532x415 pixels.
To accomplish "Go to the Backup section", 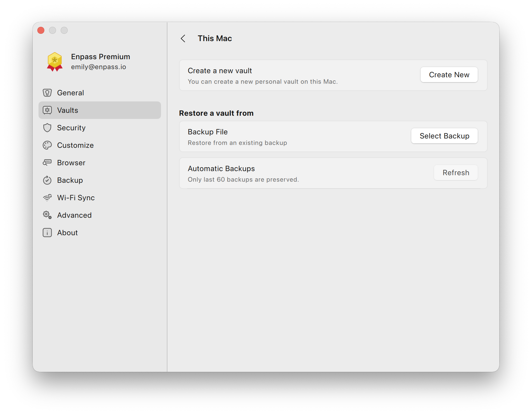I will click(100, 180).
